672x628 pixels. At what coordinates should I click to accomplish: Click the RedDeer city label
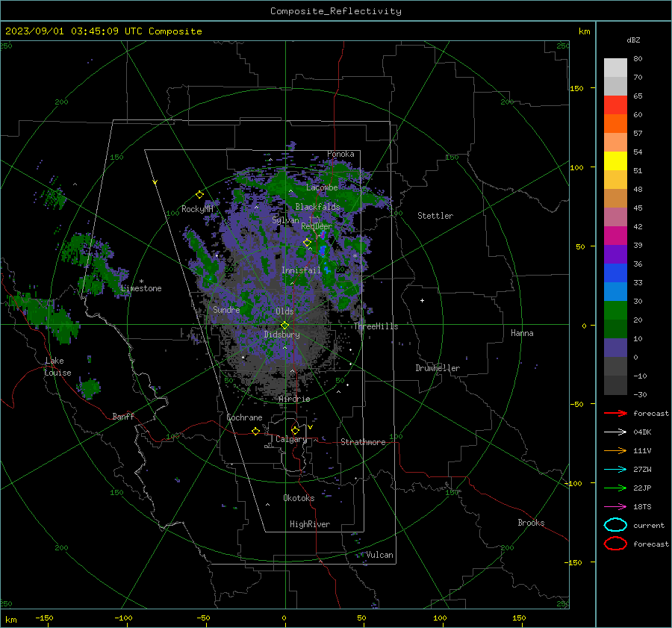[317, 226]
